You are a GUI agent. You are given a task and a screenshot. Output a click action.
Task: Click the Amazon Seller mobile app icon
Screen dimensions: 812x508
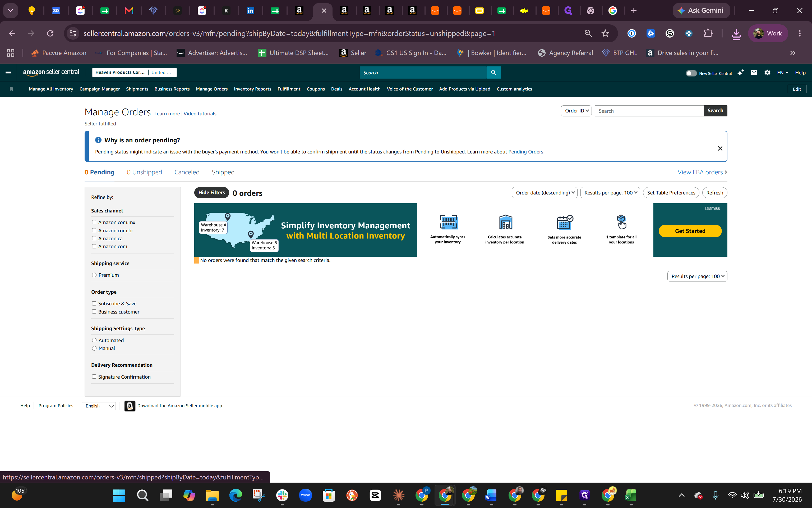130,406
